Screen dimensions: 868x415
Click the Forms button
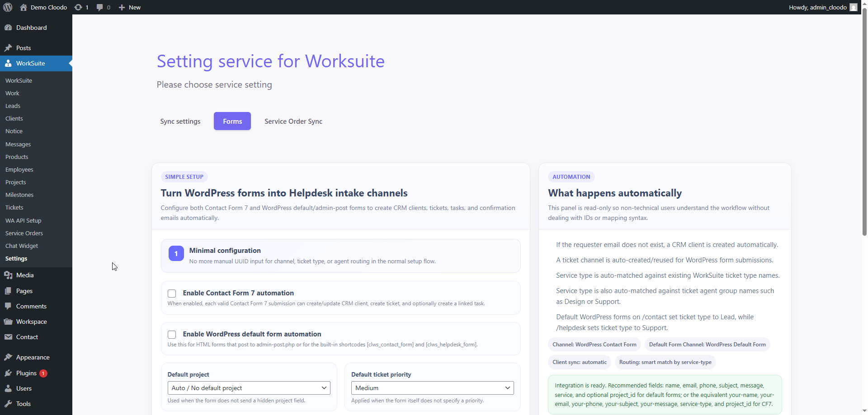[x=232, y=121]
